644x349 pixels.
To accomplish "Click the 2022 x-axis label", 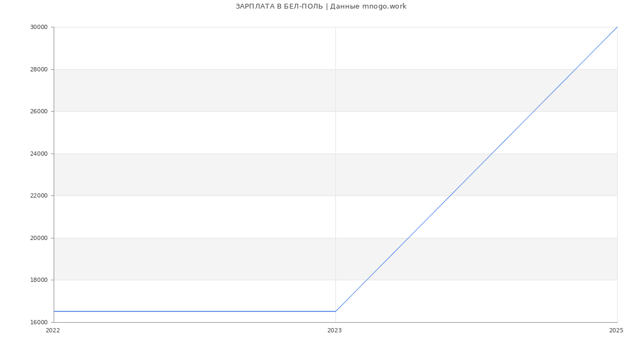I will (53, 331).
